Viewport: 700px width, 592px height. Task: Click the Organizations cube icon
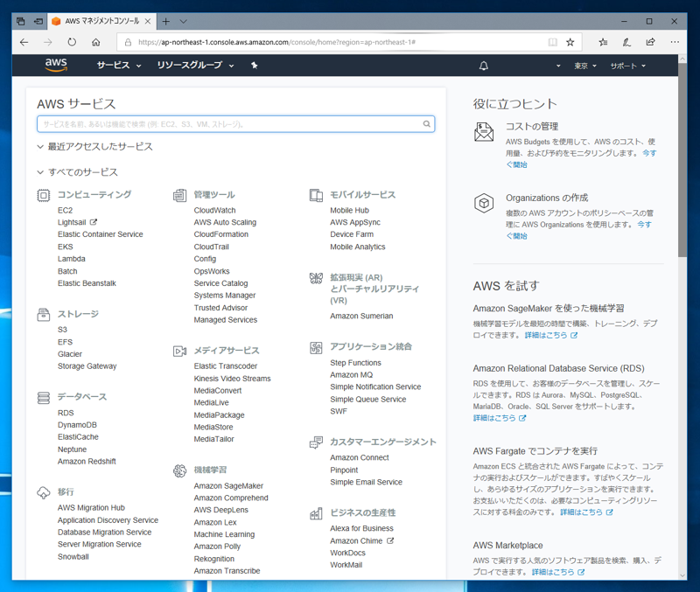click(484, 204)
